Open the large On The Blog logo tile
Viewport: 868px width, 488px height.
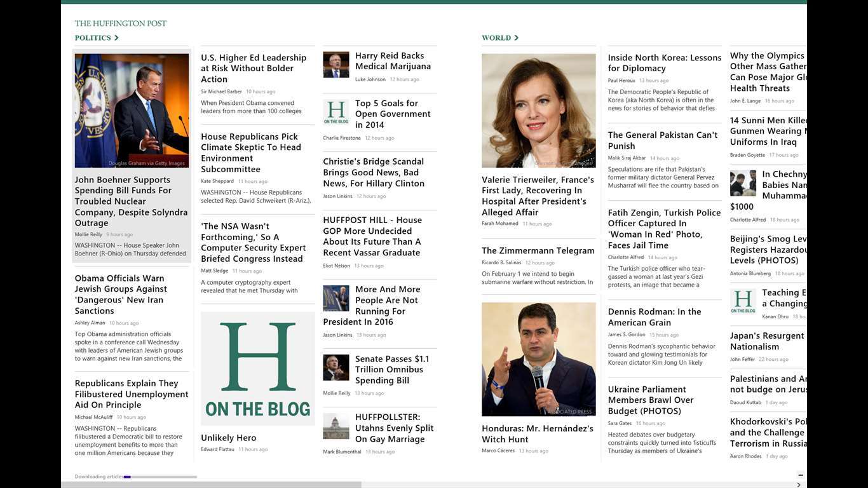point(257,369)
